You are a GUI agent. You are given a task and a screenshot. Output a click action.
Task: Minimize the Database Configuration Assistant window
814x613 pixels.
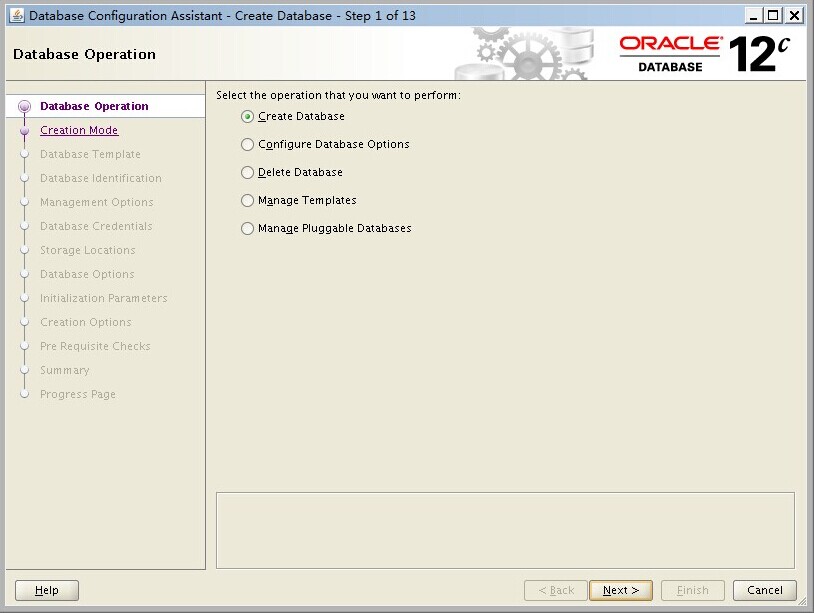pos(753,15)
